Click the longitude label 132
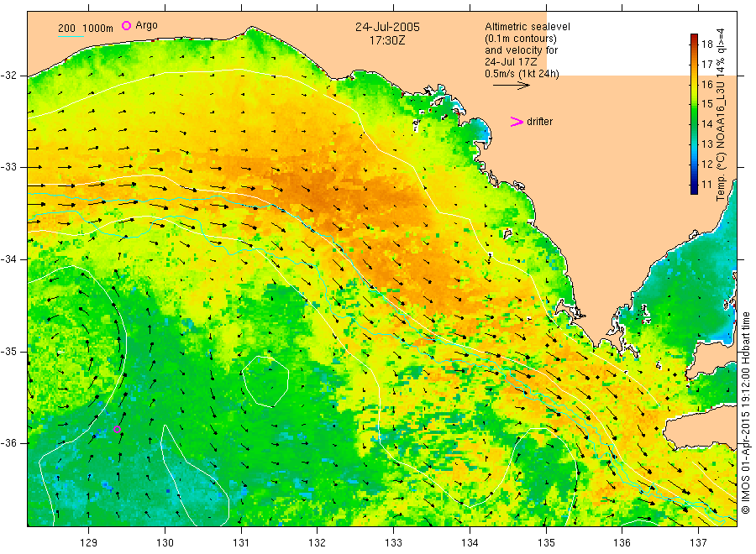The height and width of the screenshot is (554, 756). tap(318, 543)
